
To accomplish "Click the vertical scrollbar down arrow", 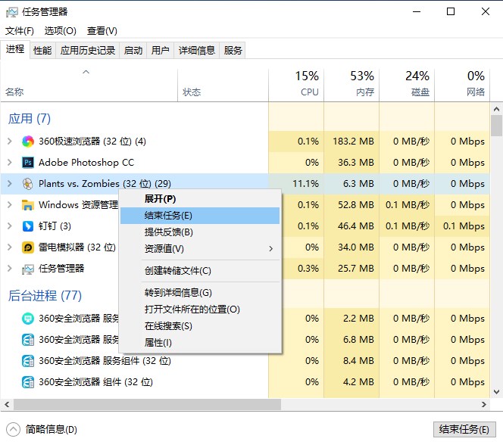I will click(497, 392).
